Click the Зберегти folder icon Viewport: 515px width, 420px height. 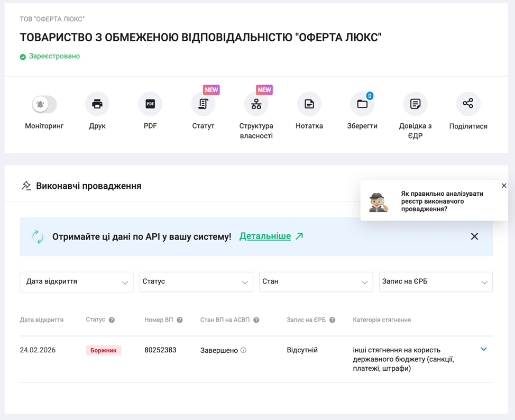click(x=362, y=104)
